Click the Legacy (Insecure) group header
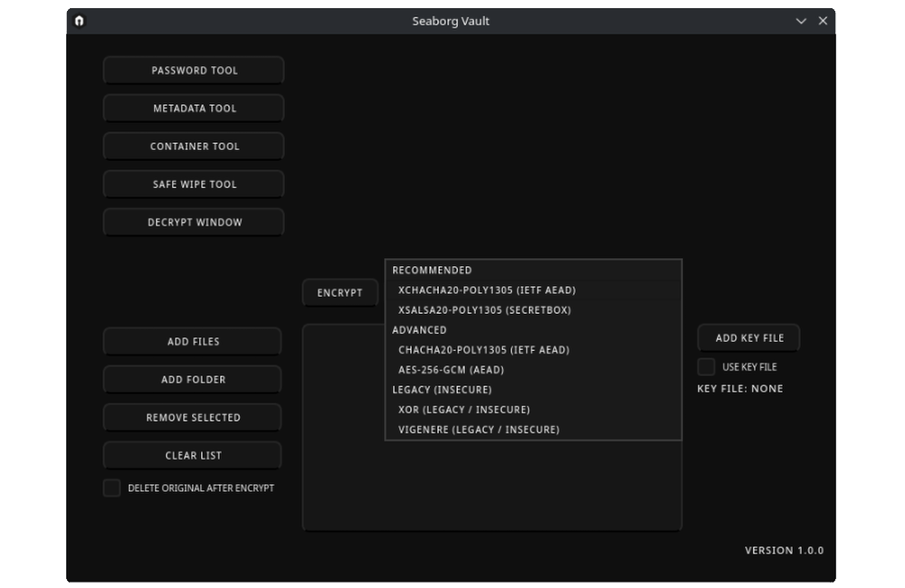Screen dimensions: 905x588 533,390
